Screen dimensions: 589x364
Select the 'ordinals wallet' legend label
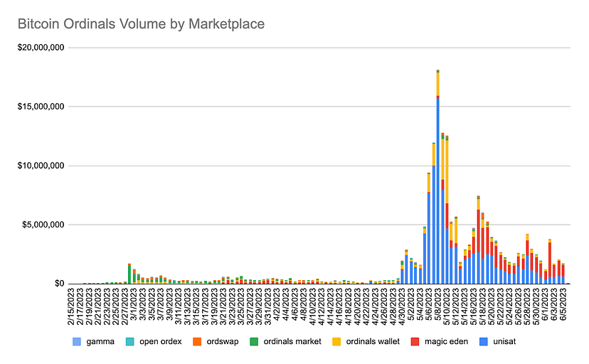[x=373, y=342]
